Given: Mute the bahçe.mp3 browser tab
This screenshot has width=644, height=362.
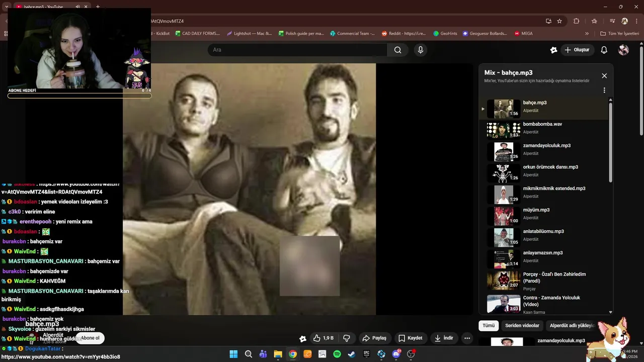Looking at the screenshot, I should coord(77,7).
